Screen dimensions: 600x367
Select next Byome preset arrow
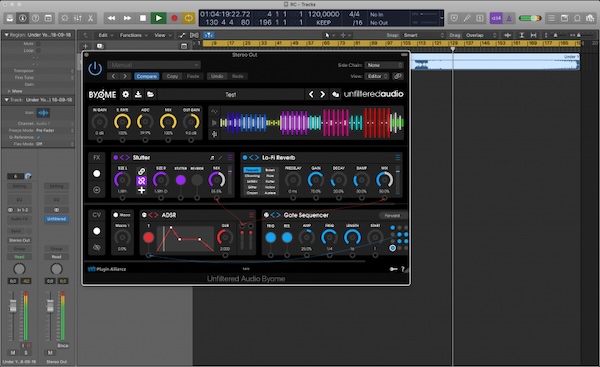click(323, 94)
